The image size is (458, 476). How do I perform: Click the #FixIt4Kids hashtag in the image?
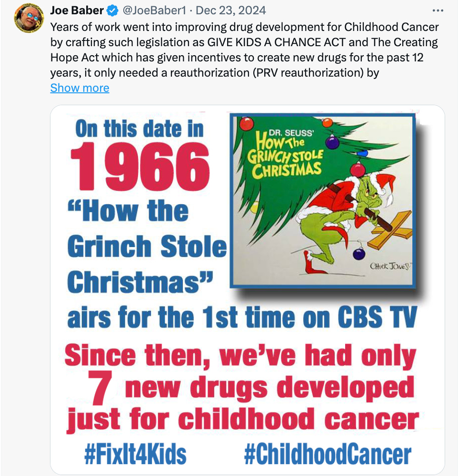point(135,454)
